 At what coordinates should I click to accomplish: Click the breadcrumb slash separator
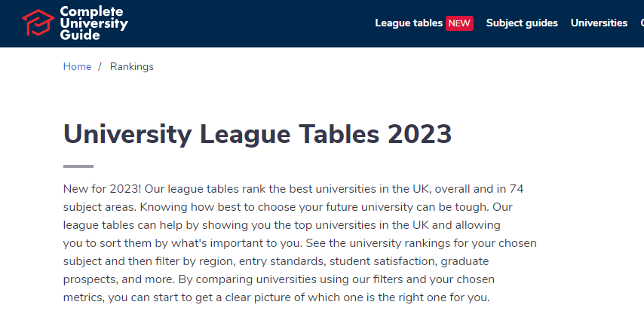tap(100, 66)
